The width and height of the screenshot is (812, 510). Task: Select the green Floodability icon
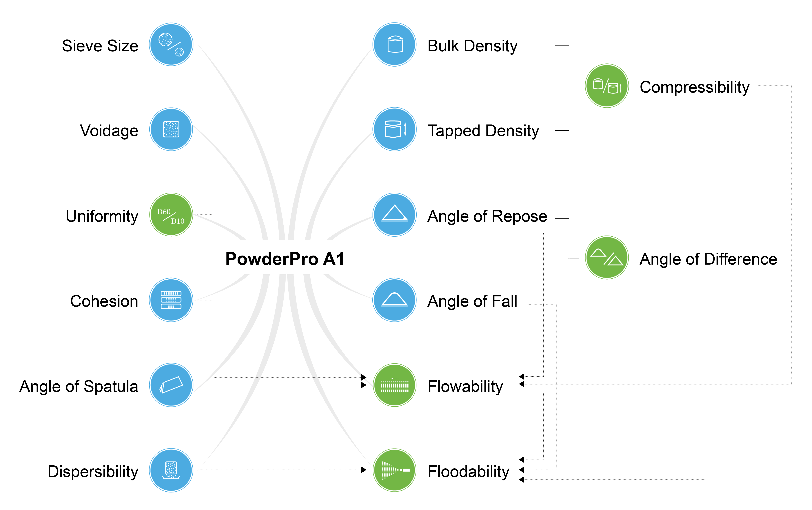pos(394,470)
